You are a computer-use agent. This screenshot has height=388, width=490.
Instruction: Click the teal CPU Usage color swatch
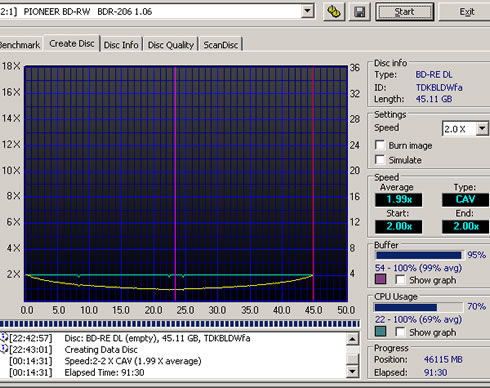pyautogui.click(x=380, y=331)
